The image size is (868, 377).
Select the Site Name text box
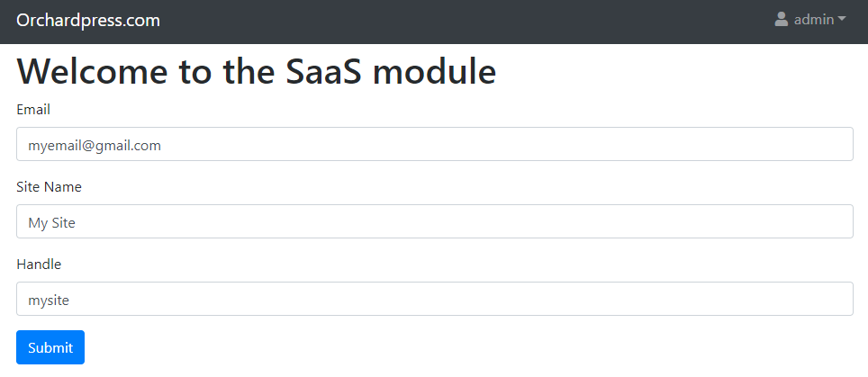pyautogui.click(x=435, y=221)
